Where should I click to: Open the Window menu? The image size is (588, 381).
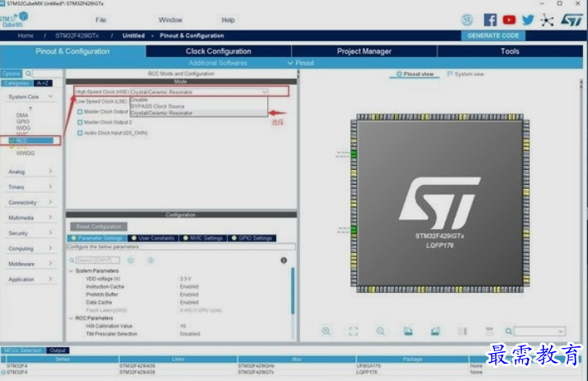click(170, 20)
